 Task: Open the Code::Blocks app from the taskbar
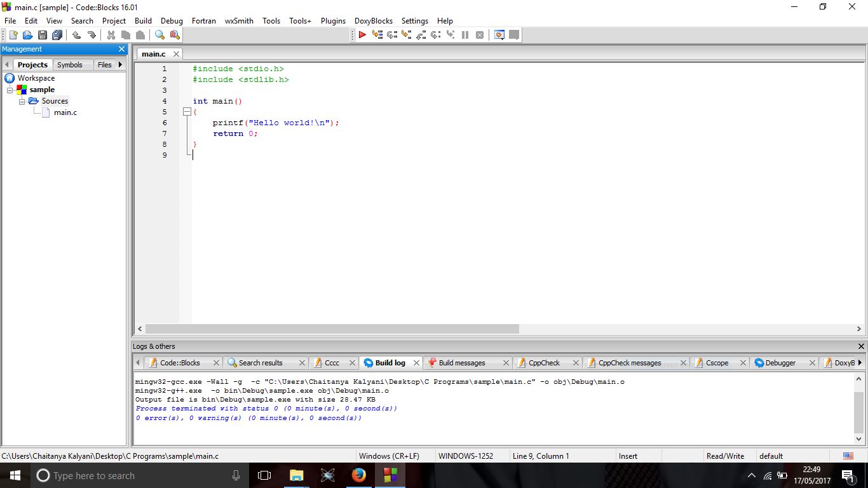pyautogui.click(x=391, y=475)
